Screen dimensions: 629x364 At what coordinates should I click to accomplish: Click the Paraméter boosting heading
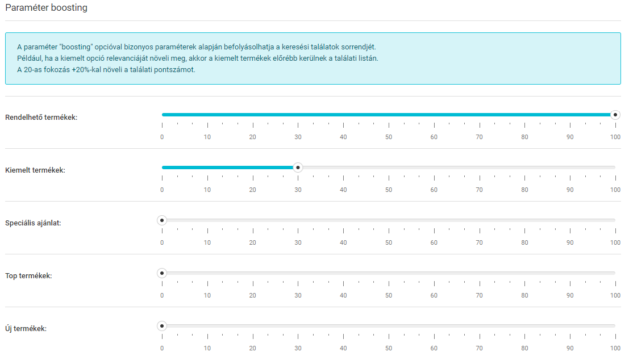point(47,9)
